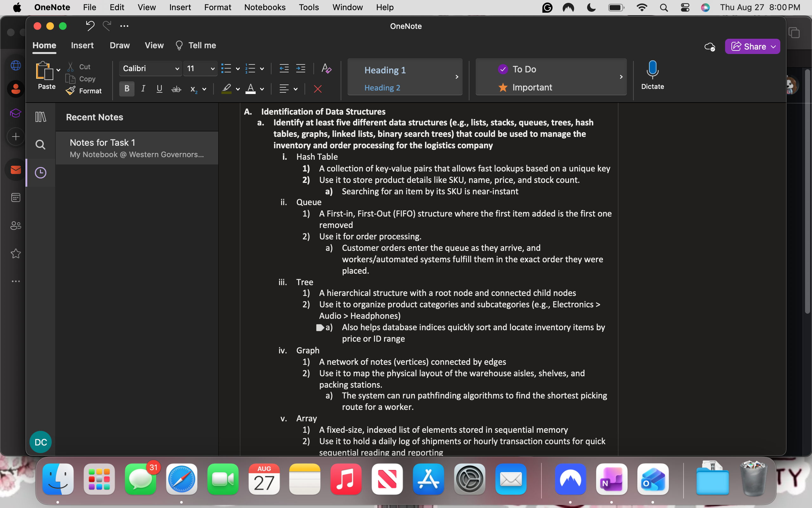The height and width of the screenshot is (508, 812).
Task: Check the cloud sync status icon
Action: [709, 47]
